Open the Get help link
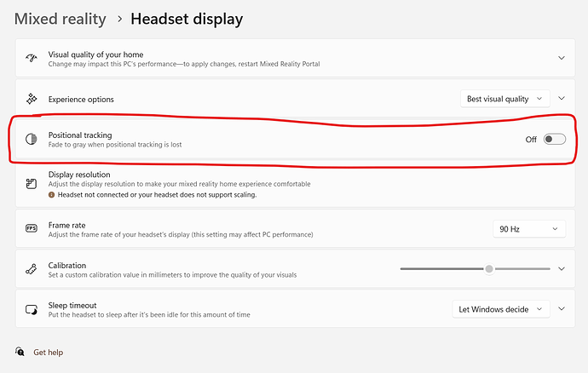The width and height of the screenshot is (588, 373). tap(49, 352)
